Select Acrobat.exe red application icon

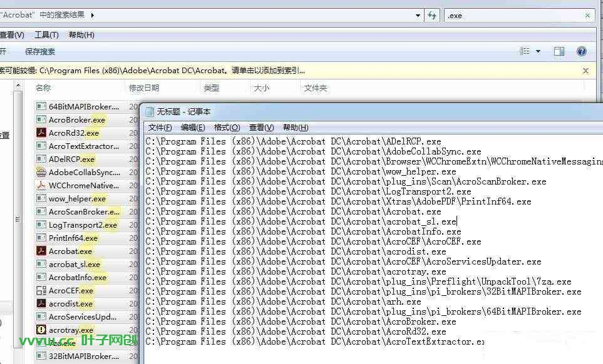click(x=41, y=251)
